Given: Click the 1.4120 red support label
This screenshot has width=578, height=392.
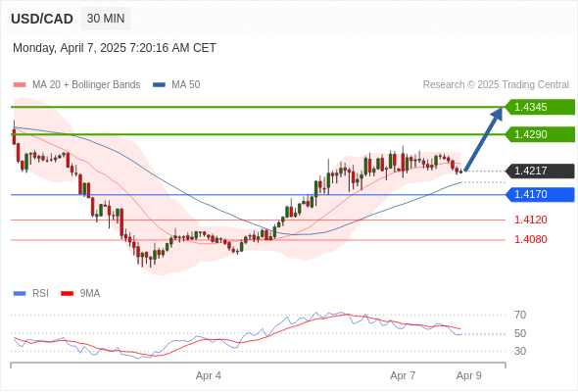Looking at the screenshot, I should coord(530,220).
